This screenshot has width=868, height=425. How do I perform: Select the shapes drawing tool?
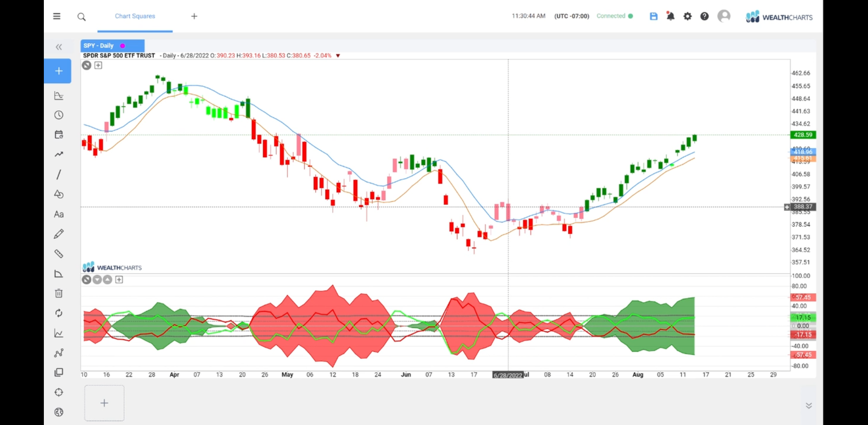(x=59, y=194)
